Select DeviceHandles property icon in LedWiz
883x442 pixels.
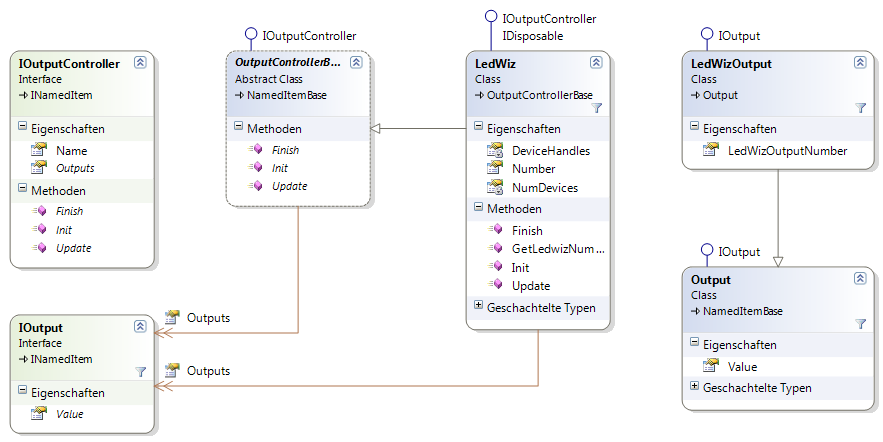(x=495, y=150)
